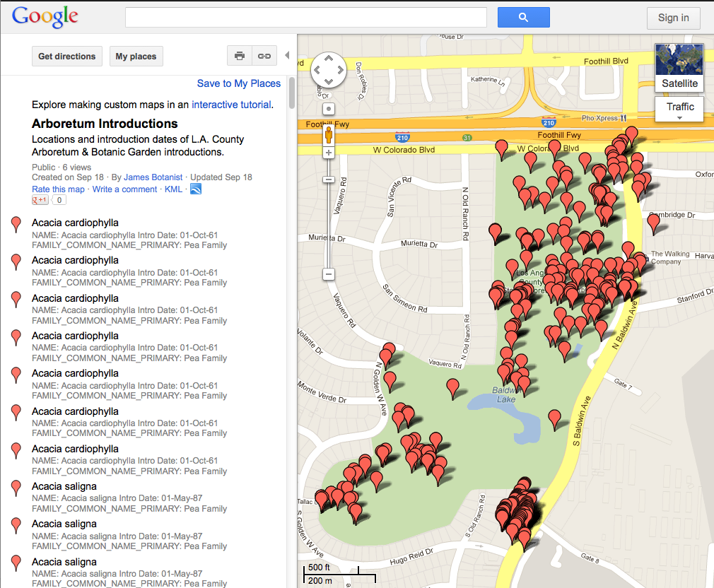Zoom out with the bottom minus button
Image resolution: width=714 pixels, height=588 pixels.
coord(329,274)
